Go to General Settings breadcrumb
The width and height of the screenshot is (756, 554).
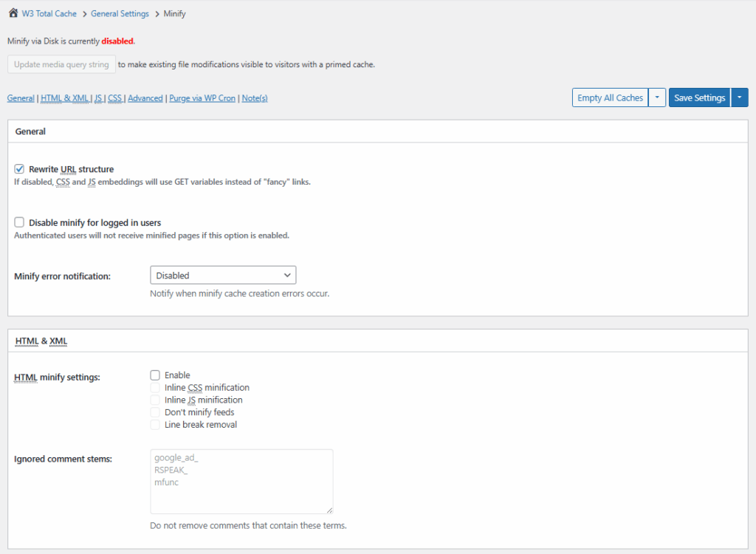pyautogui.click(x=120, y=14)
